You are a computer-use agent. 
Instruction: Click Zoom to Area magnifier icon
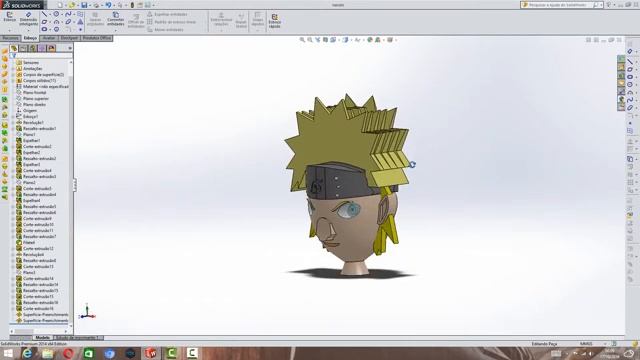point(310,40)
